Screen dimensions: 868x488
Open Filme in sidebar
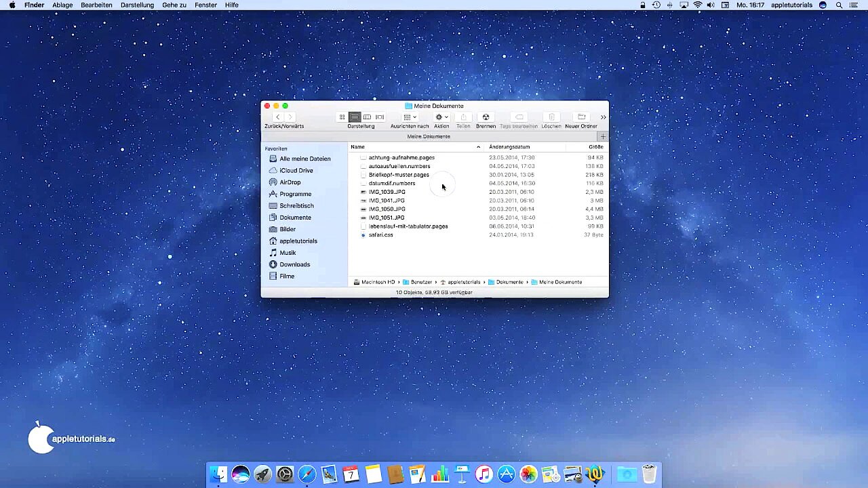click(x=282, y=277)
